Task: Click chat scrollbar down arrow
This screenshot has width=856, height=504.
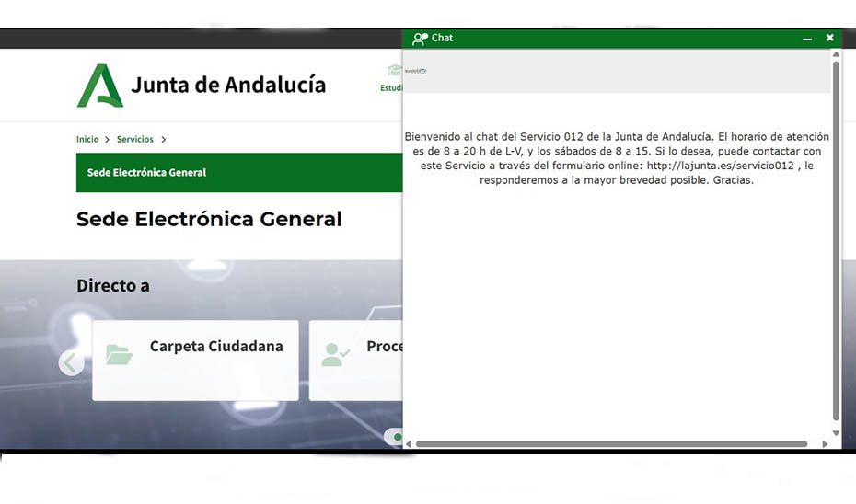Action: click(836, 433)
